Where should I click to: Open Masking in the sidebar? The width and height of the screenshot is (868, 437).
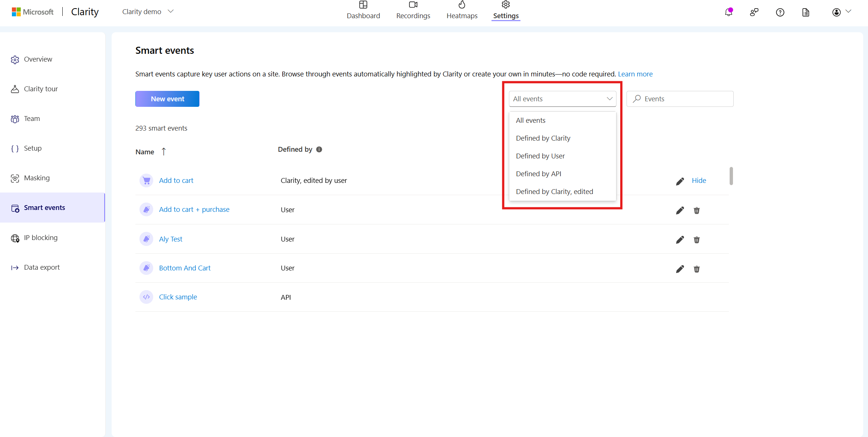pos(52,178)
